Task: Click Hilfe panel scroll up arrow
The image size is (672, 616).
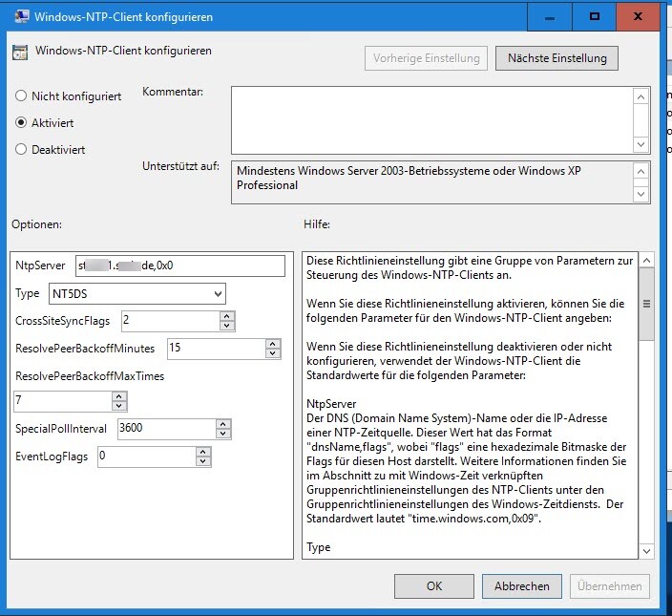Action: click(647, 260)
